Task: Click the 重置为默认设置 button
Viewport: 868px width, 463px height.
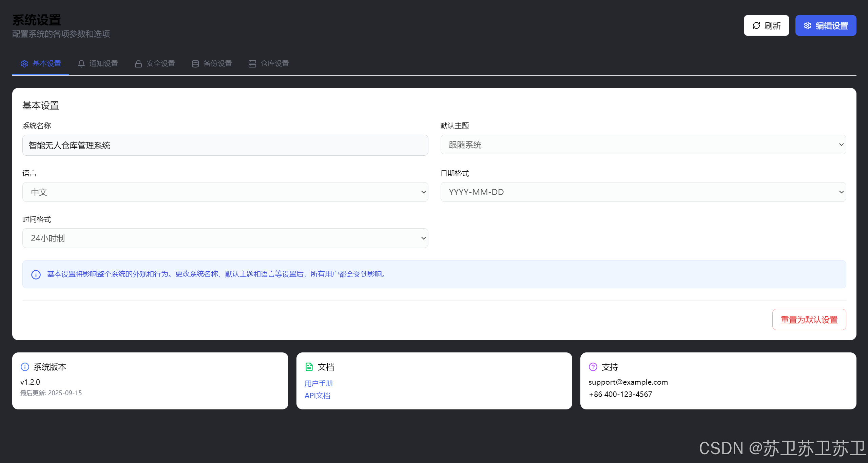Action: [809, 320]
